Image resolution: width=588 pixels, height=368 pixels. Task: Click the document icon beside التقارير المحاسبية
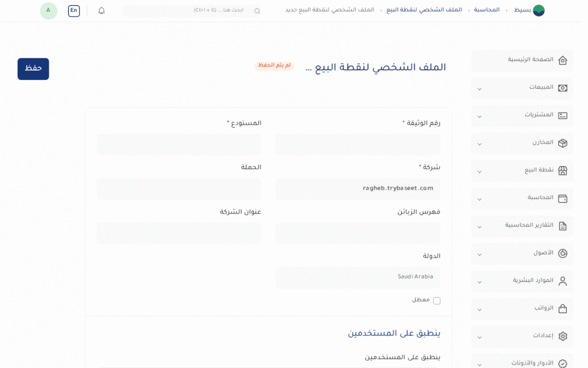pos(563,226)
